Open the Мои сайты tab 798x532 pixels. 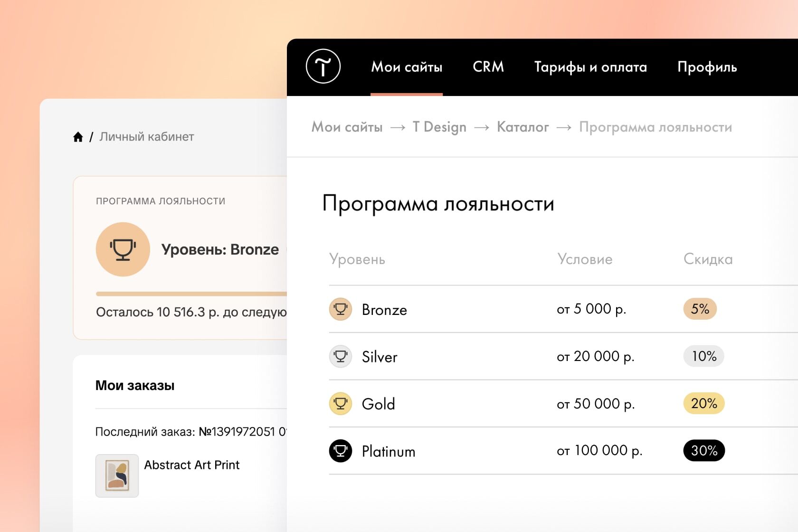pyautogui.click(x=407, y=67)
